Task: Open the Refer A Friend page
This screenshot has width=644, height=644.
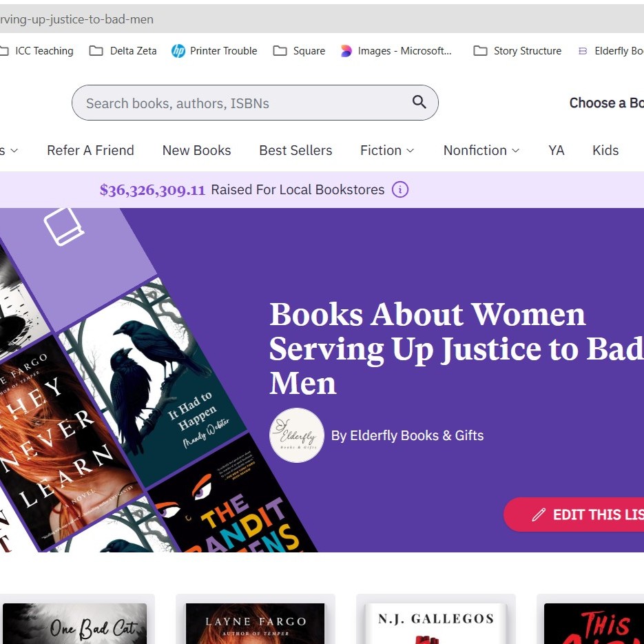Action: 90,150
